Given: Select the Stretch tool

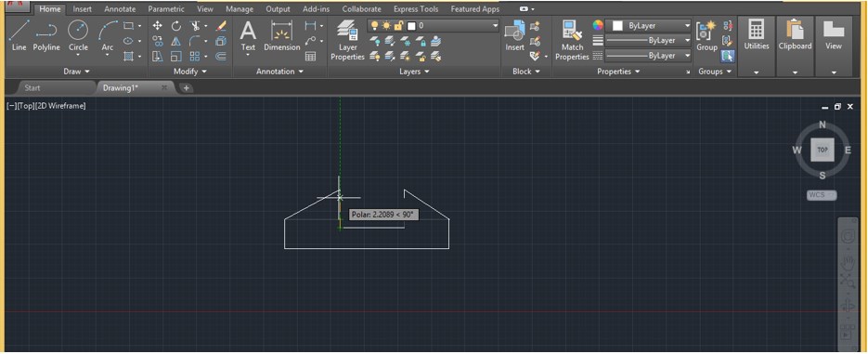Looking at the screenshot, I should pyautogui.click(x=158, y=56).
